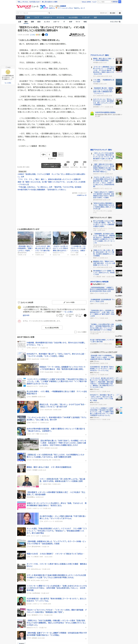
Task: Go to the previous page 前へ
Action: pyautogui.click(x=44, y=154)
